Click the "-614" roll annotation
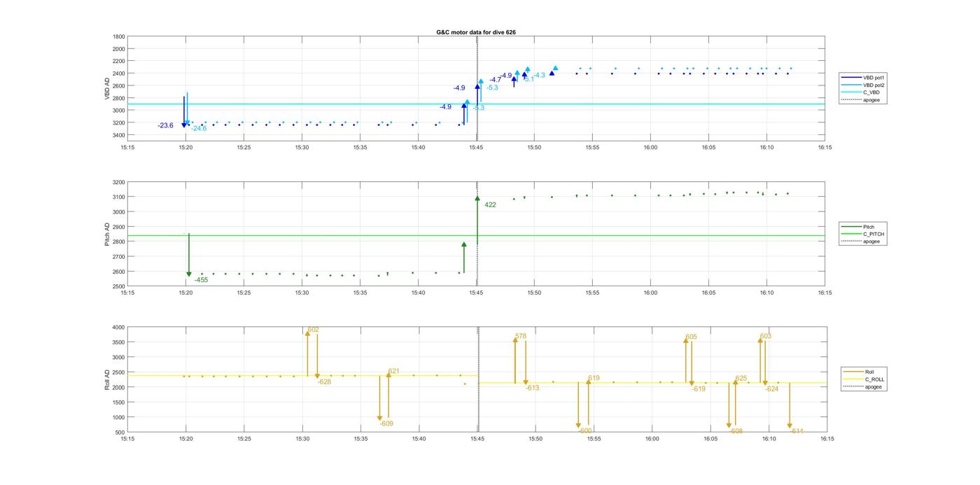 click(797, 431)
